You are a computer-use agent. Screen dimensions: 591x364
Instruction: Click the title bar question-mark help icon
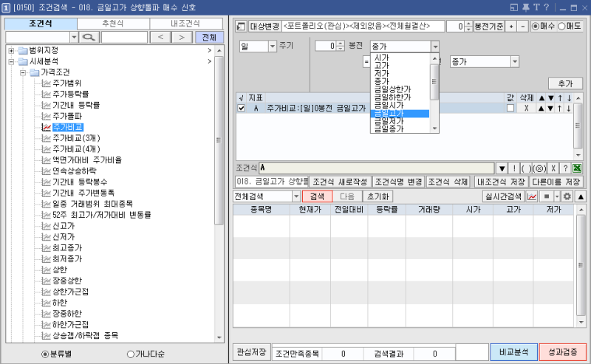tap(546, 7)
